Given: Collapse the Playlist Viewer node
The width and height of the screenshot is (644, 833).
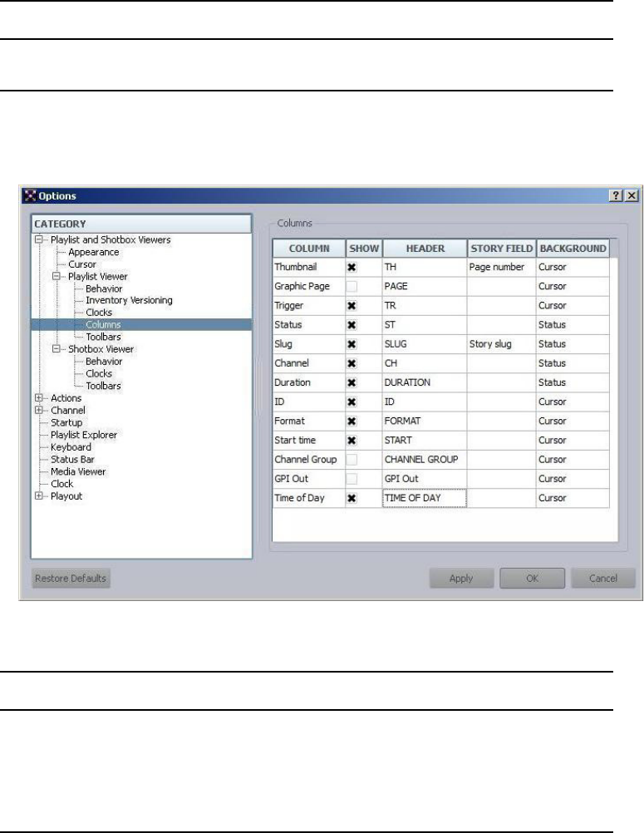Looking at the screenshot, I should pos(57,276).
